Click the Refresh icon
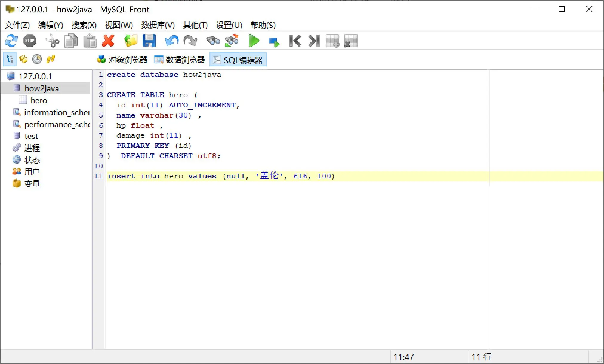 pyautogui.click(x=11, y=41)
